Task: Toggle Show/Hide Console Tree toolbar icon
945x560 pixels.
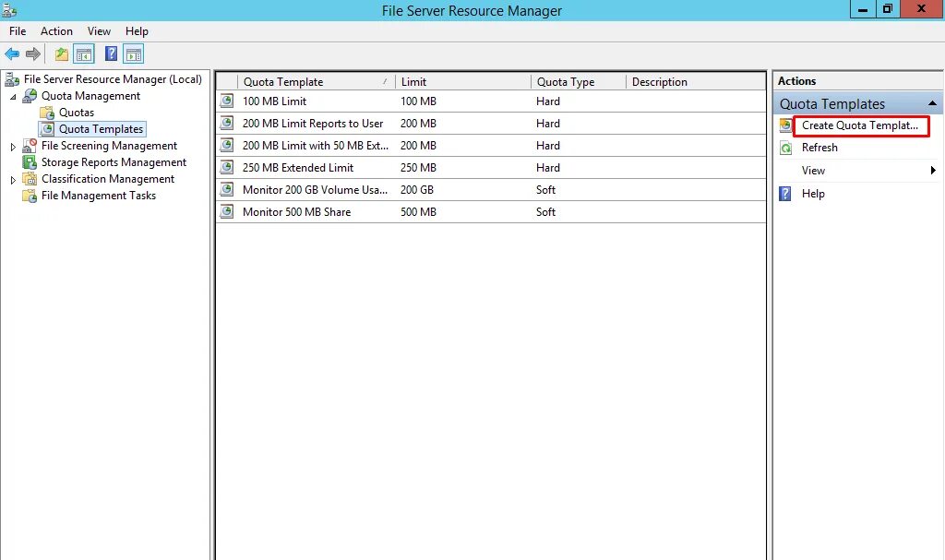Action: coord(84,54)
